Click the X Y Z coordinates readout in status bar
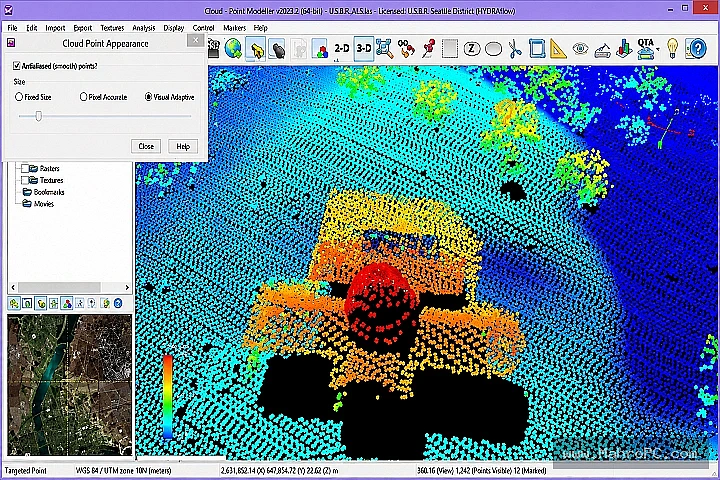 point(279,470)
